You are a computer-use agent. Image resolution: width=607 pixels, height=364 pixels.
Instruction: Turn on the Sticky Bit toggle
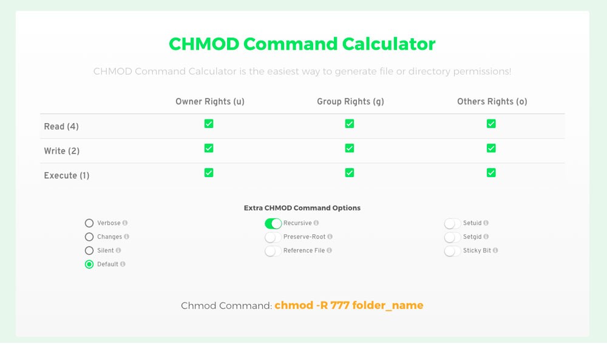tap(453, 251)
